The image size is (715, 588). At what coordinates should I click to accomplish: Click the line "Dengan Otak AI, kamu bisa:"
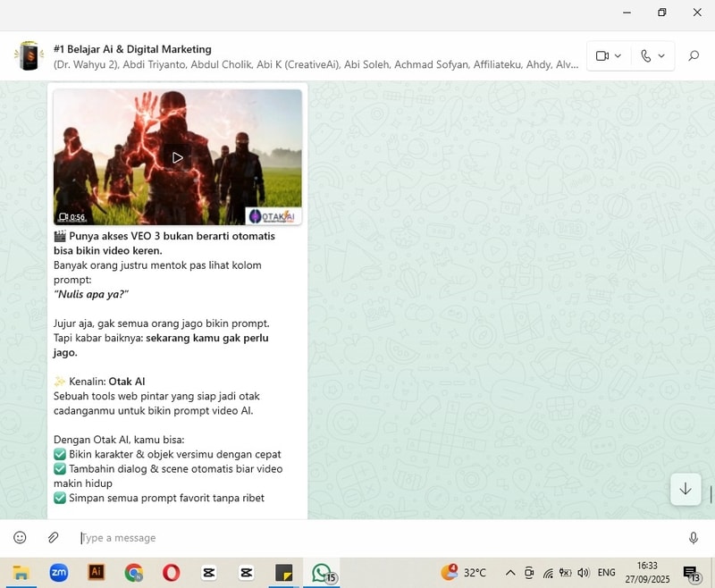point(119,440)
